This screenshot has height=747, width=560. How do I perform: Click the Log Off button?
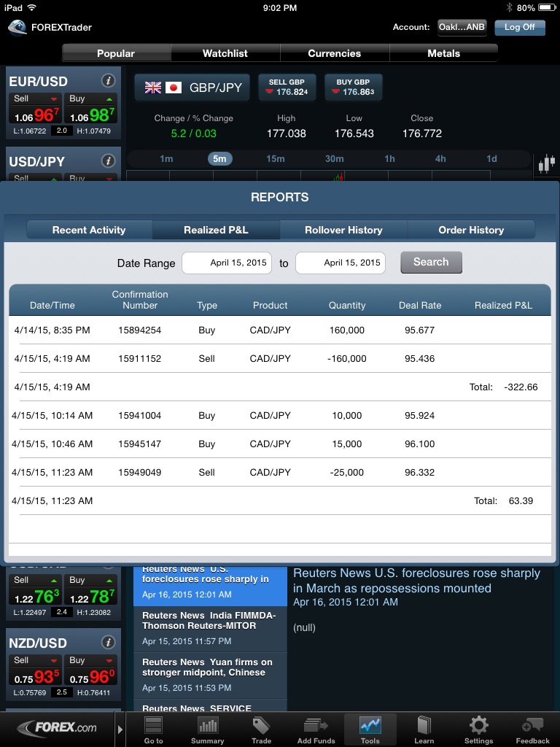[x=519, y=27]
